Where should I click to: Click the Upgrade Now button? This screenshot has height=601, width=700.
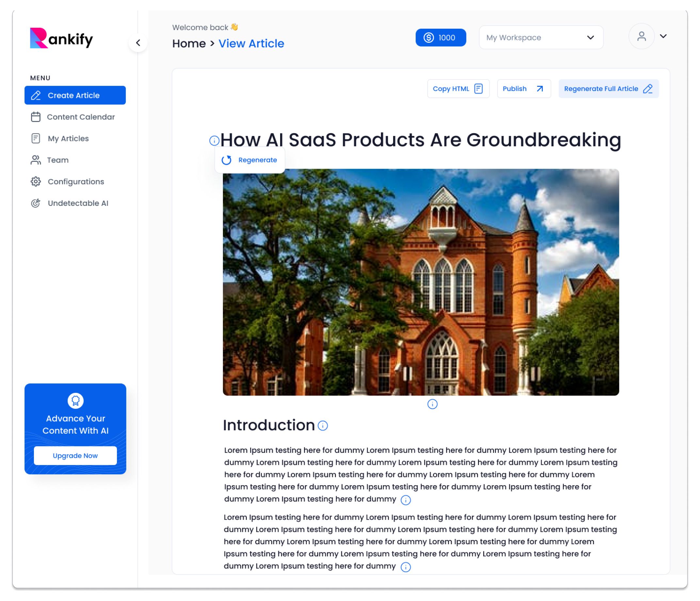(75, 455)
